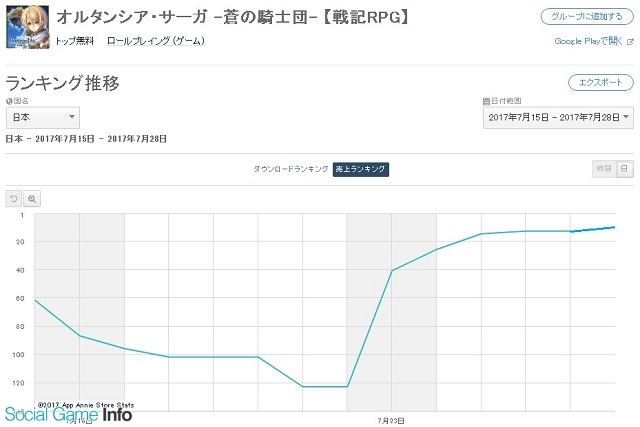Click the external link icon beside Google Play
Viewport: 640px width, 427px height.
coord(630,42)
